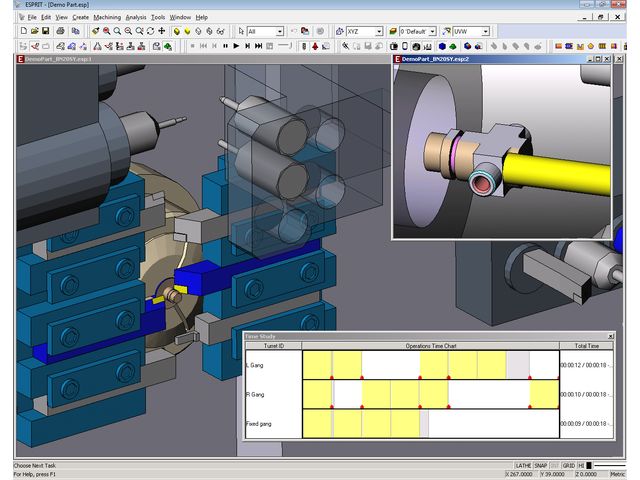Screen dimensions: 640x480
Task: Save the file using the floppy disk icon
Action: point(47,32)
